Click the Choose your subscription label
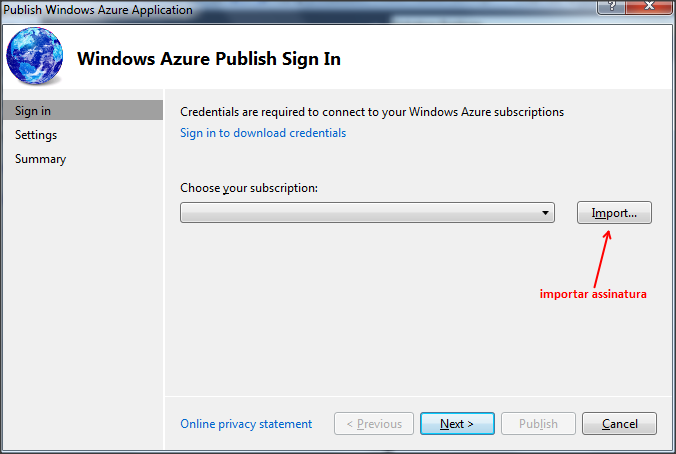Image resolution: width=676 pixels, height=454 pixels. [249, 188]
